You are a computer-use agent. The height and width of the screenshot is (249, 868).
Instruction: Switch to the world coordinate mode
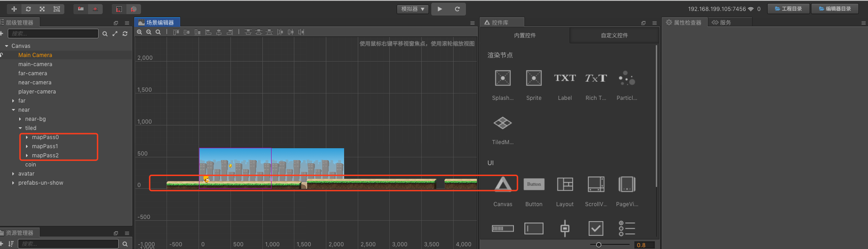tap(133, 9)
